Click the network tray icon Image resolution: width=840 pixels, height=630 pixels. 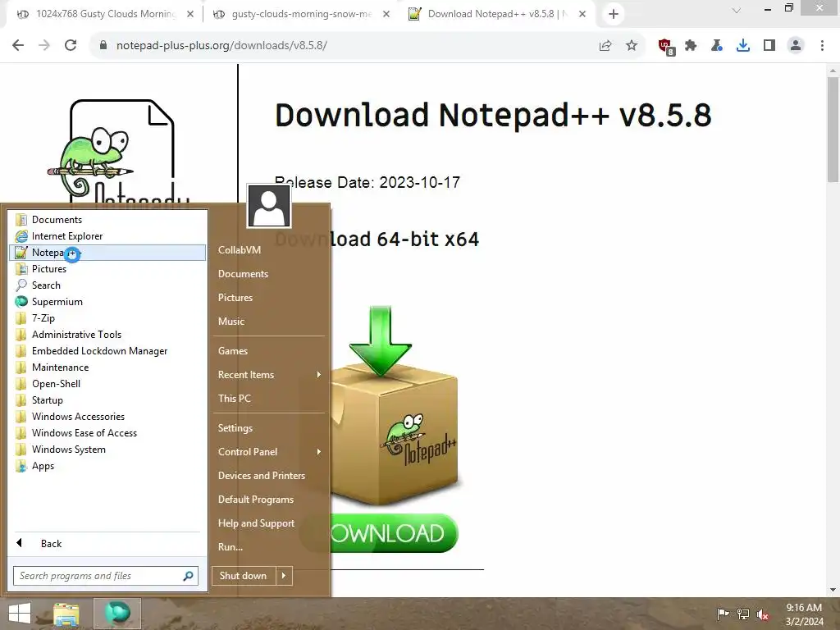(x=743, y=614)
